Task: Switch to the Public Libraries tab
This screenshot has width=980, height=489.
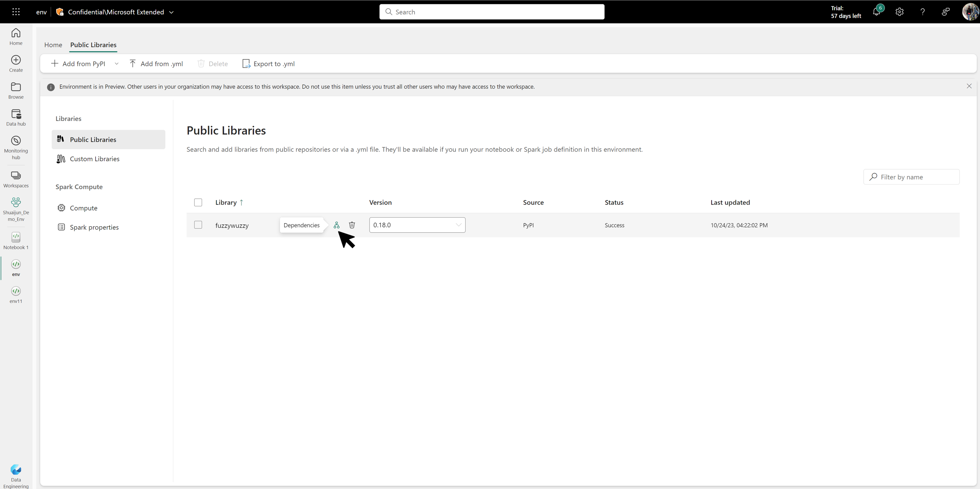Action: tap(93, 44)
